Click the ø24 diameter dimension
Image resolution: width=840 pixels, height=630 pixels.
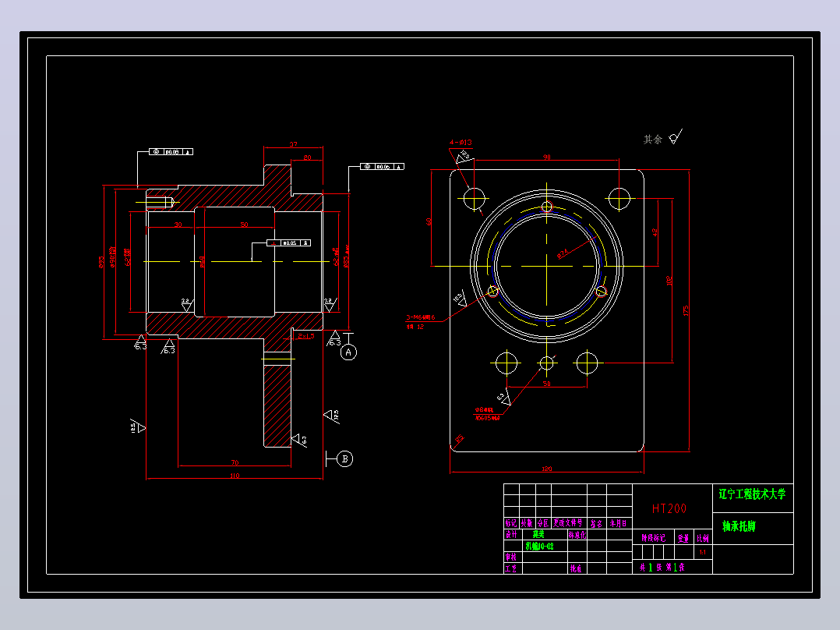pyautogui.click(x=563, y=253)
